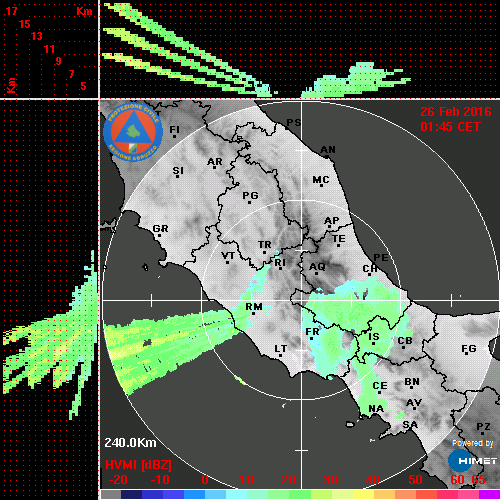Viewport: 500px width, 500px height.
Task: Click the HIMET logo
Action: coord(473,461)
